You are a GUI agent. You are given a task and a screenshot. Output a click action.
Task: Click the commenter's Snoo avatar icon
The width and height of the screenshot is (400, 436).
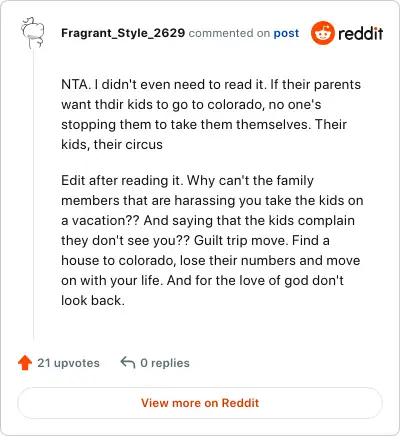pos(32,33)
